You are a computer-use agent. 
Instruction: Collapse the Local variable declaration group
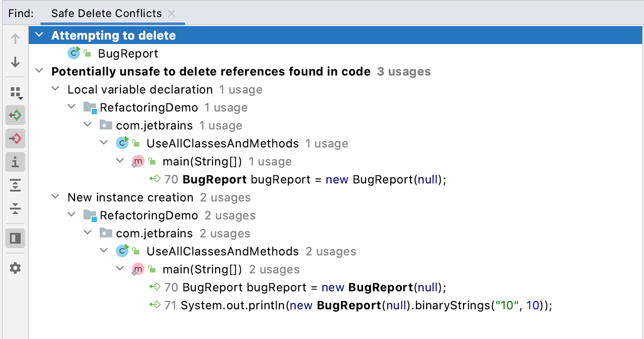(x=55, y=89)
